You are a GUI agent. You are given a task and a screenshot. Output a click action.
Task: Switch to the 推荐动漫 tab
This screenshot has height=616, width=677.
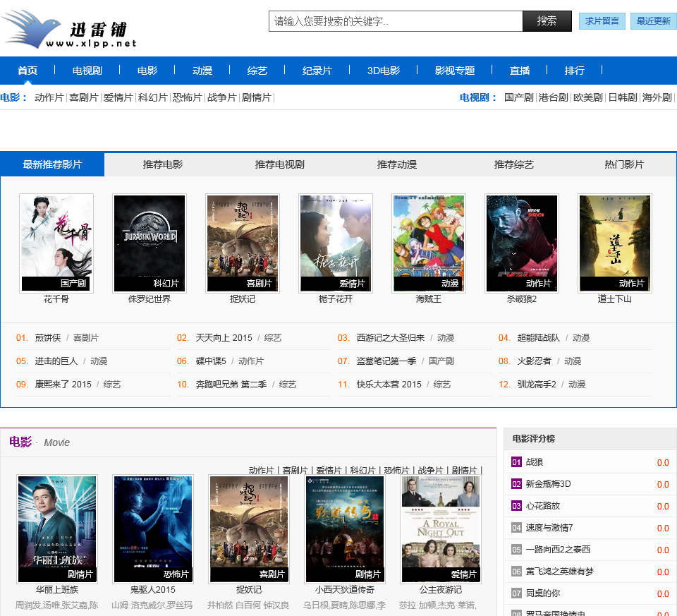[397, 164]
